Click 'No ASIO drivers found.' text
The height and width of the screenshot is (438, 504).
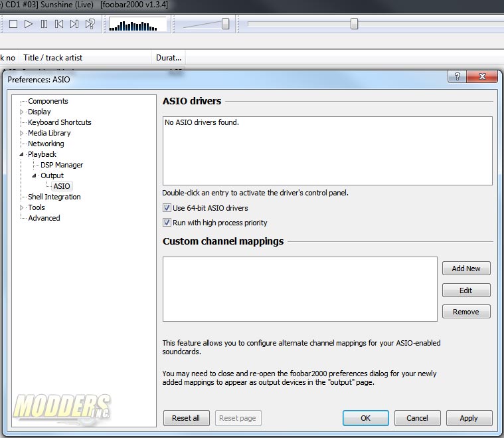[202, 122]
